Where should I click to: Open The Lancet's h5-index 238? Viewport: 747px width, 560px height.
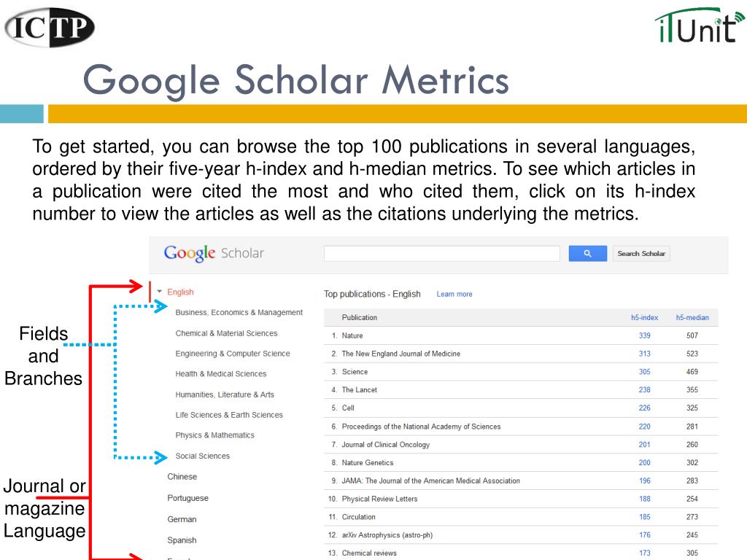(x=645, y=390)
